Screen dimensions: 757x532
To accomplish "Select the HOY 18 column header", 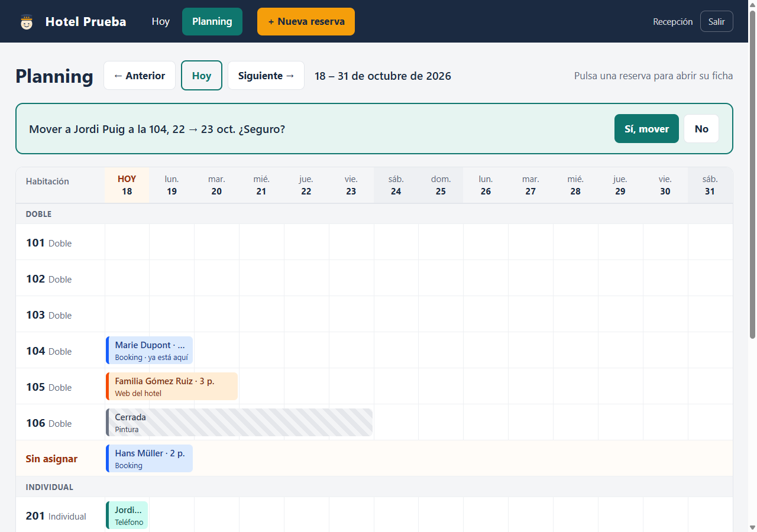I will pos(127,185).
